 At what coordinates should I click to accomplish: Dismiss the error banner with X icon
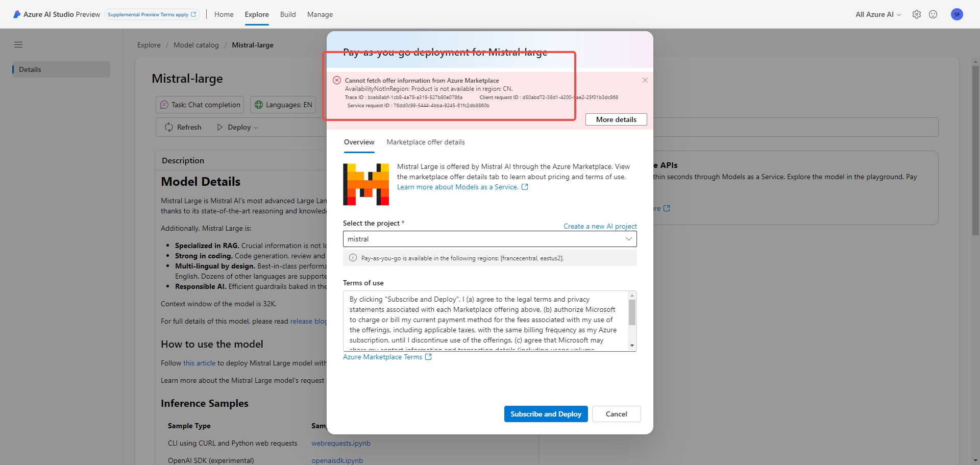click(645, 80)
